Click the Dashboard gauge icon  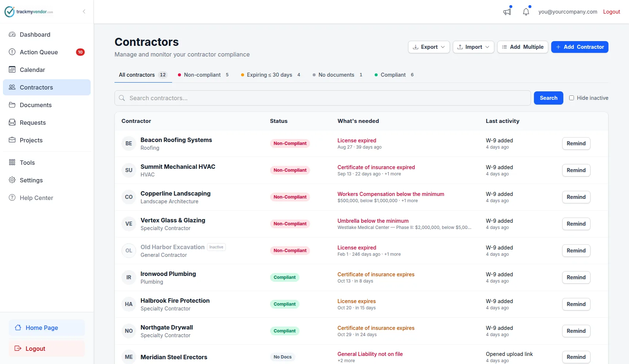click(x=12, y=34)
